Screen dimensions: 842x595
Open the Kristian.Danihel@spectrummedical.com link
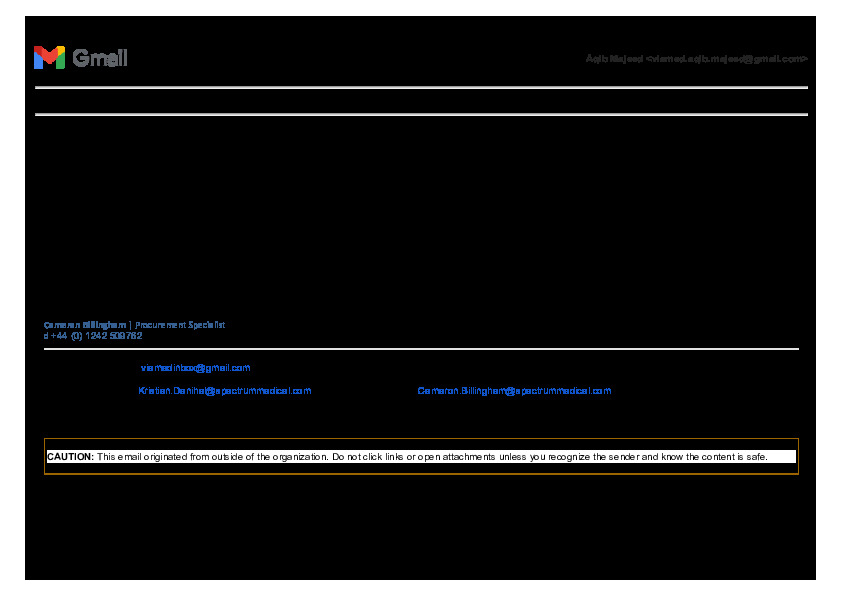tap(225, 391)
